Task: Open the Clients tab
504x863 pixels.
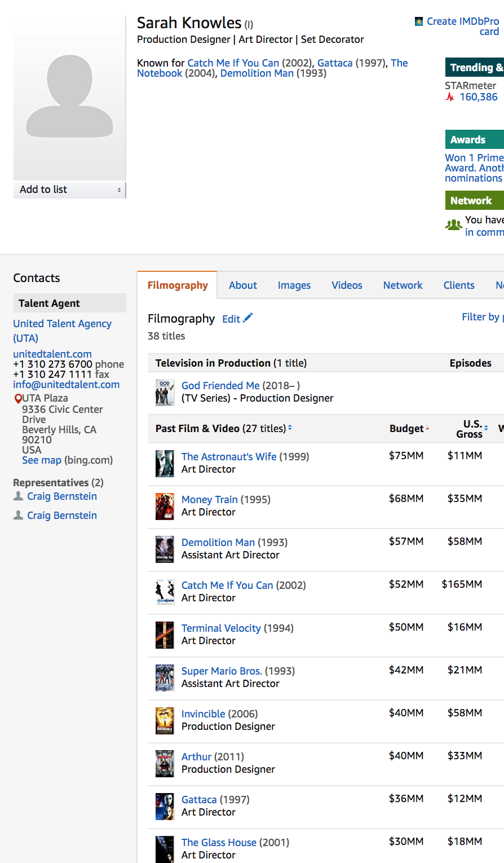Action: point(459,285)
